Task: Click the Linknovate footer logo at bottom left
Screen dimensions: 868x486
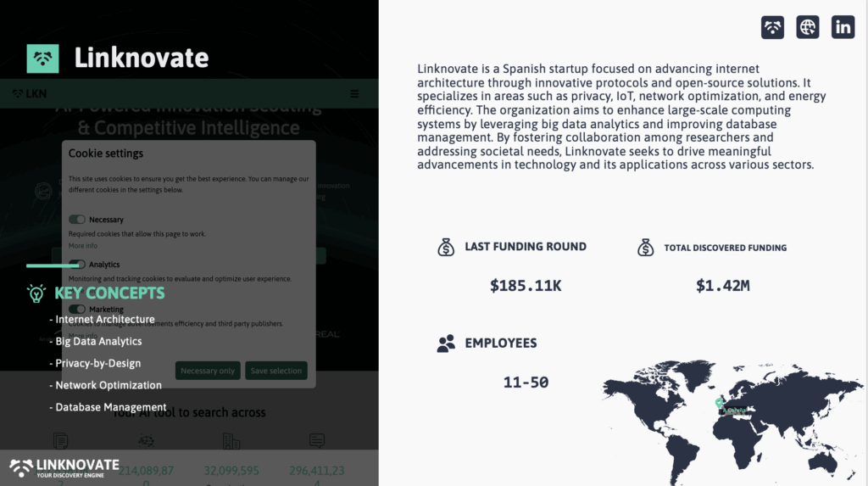Action: click(x=64, y=467)
